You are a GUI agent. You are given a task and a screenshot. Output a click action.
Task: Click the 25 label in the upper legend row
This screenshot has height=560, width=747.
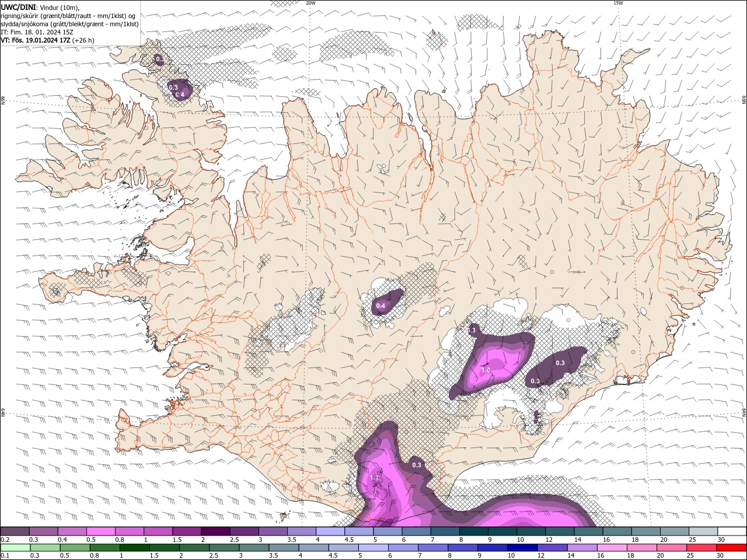point(692,540)
